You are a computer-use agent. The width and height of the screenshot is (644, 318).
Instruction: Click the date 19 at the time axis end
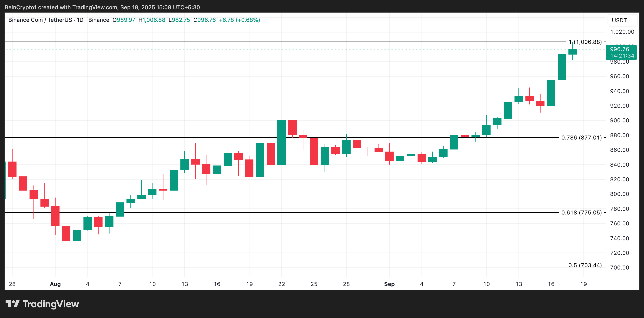pyautogui.click(x=583, y=284)
